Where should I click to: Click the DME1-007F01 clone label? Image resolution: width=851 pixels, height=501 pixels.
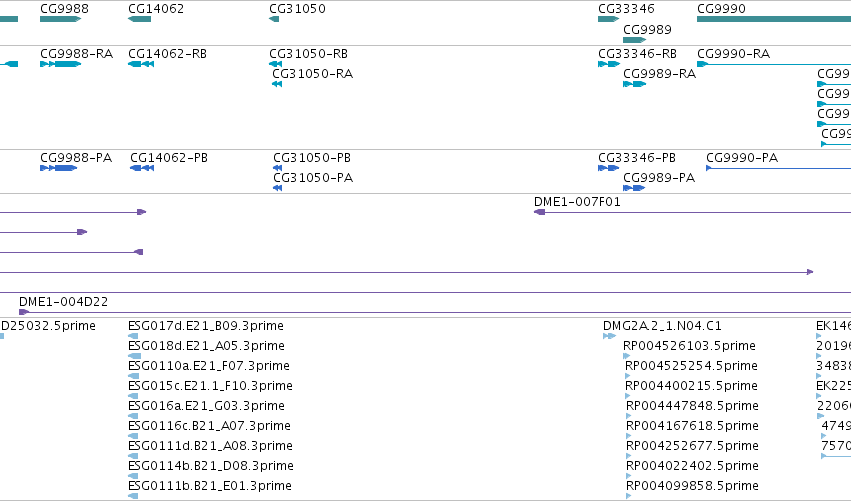(577, 202)
